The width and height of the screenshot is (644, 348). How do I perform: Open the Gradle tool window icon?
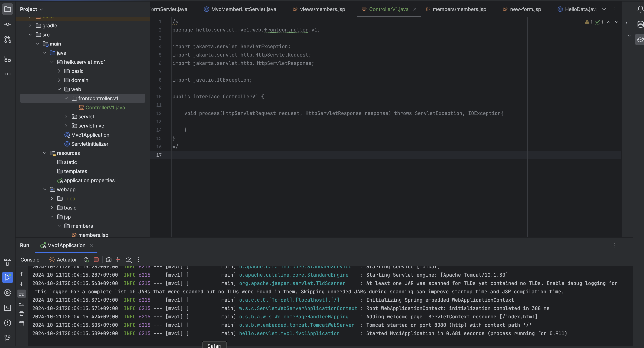point(640,39)
